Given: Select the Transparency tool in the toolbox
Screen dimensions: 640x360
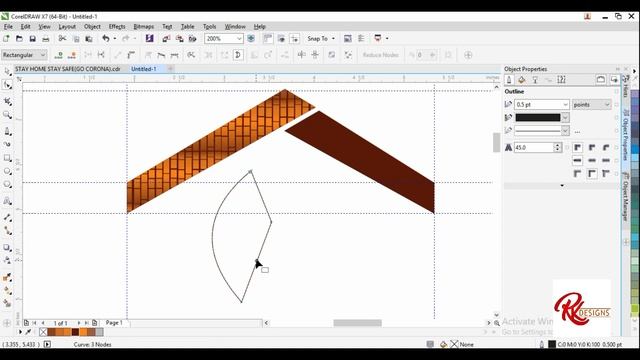Looking at the screenshot, I should coord(7,260).
